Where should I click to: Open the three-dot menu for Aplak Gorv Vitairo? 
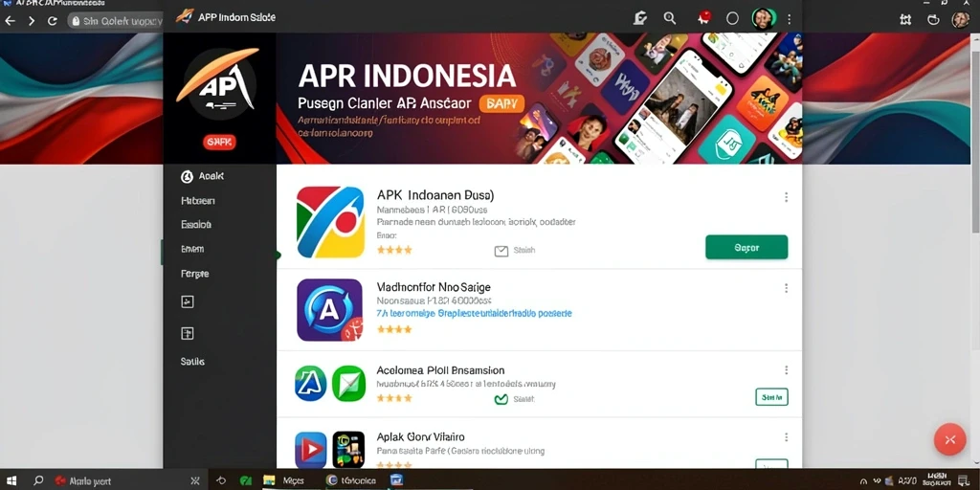pos(786,437)
